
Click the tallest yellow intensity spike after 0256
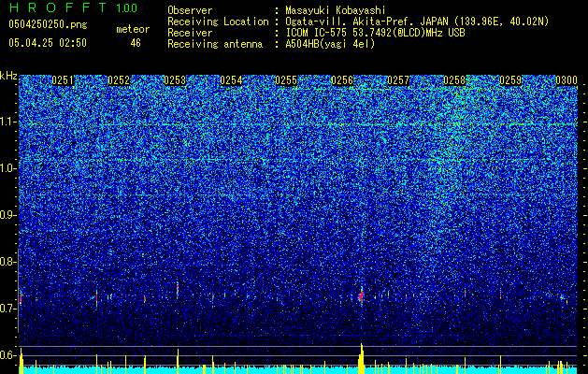click(x=362, y=358)
